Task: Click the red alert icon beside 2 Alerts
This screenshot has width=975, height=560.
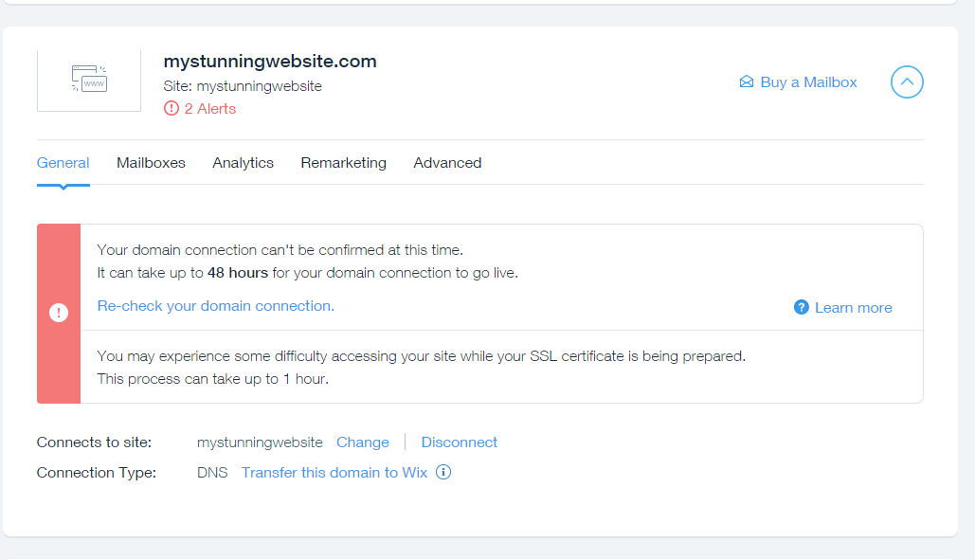Action: 171,109
